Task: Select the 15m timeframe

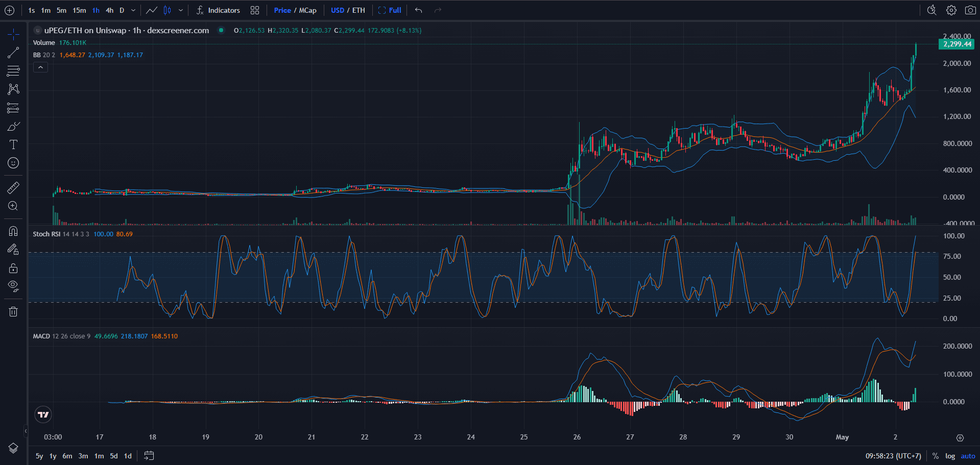Action: 79,10
